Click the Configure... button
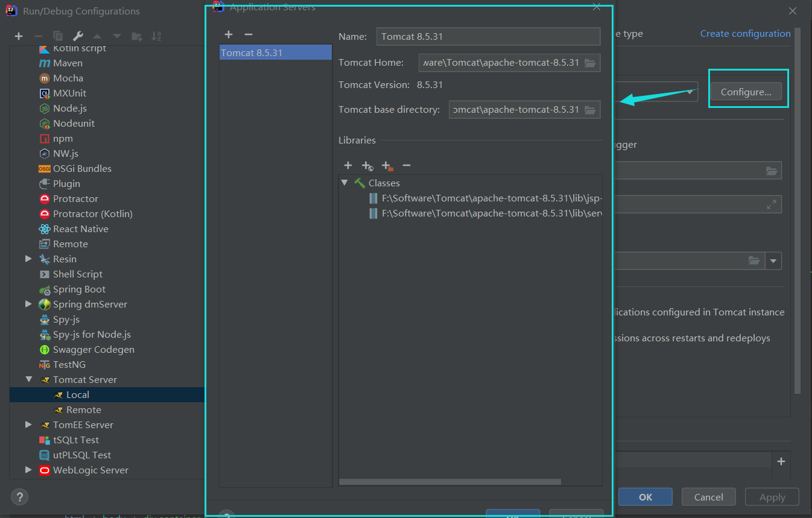Screen dimensions: 812x518 click(x=746, y=92)
